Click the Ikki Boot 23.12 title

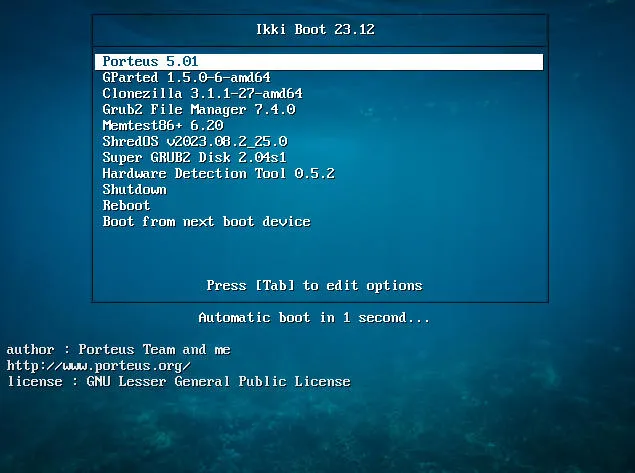[x=316, y=30]
